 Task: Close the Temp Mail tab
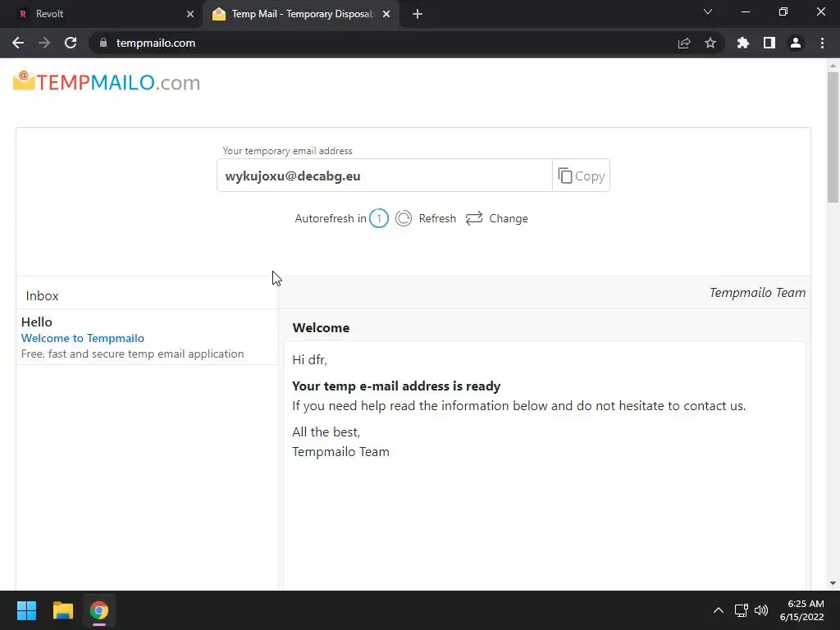pos(386,14)
